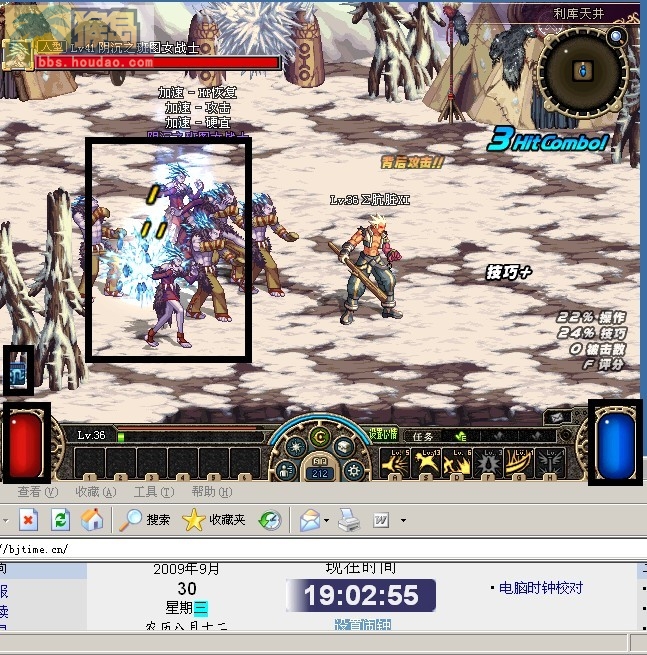647x655 pixels.
Task: Click the minimap magnifier zoom icon
Action: tap(617, 37)
